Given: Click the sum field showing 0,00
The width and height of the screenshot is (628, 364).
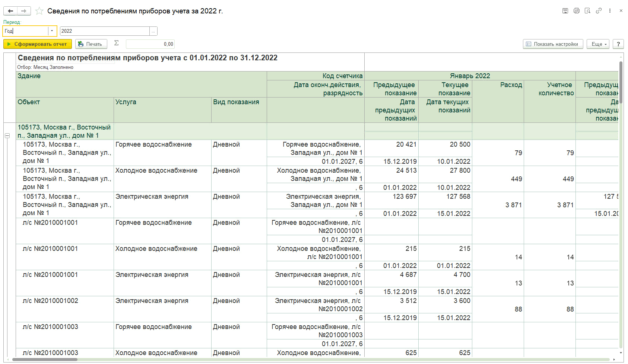Looking at the screenshot, I should [x=150, y=44].
